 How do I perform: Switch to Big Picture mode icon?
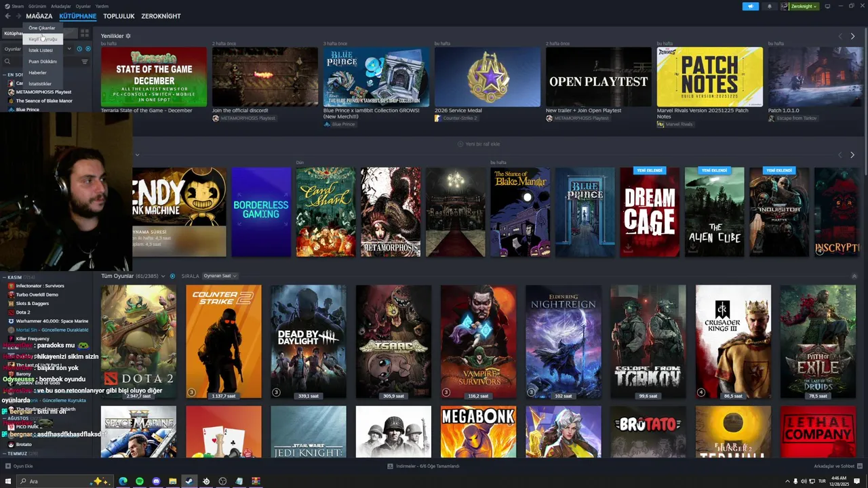tap(827, 6)
